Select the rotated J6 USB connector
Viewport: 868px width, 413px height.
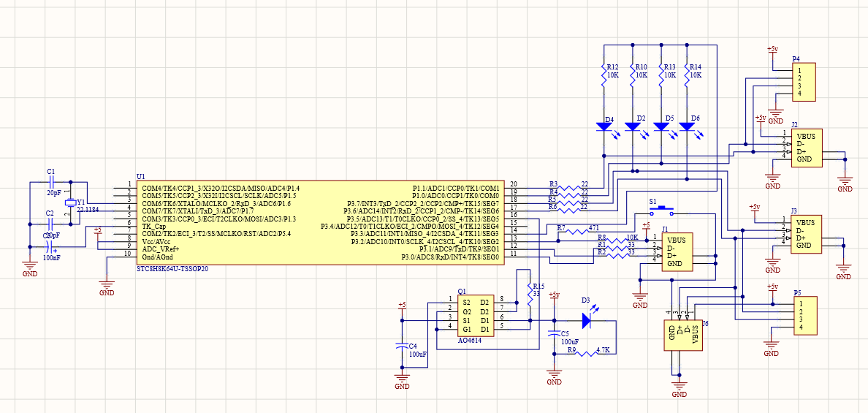[x=683, y=336]
